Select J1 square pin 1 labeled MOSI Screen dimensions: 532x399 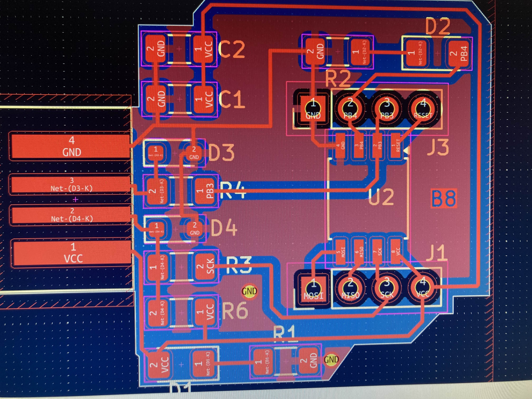click(x=313, y=288)
